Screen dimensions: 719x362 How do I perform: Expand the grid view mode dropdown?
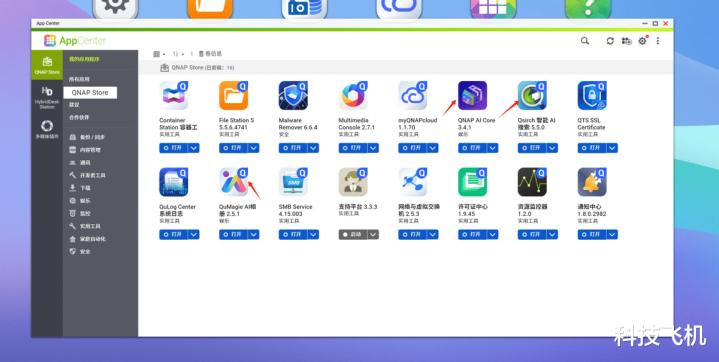[x=159, y=54]
